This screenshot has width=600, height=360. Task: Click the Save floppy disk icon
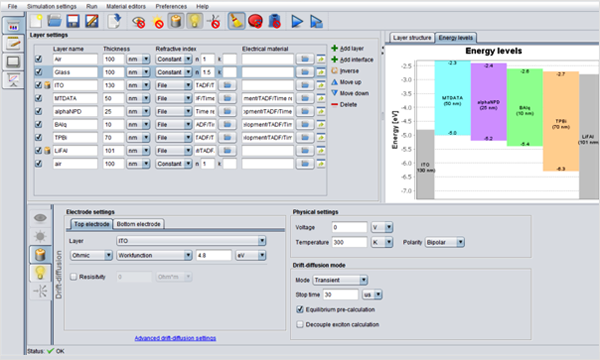tap(73, 21)
